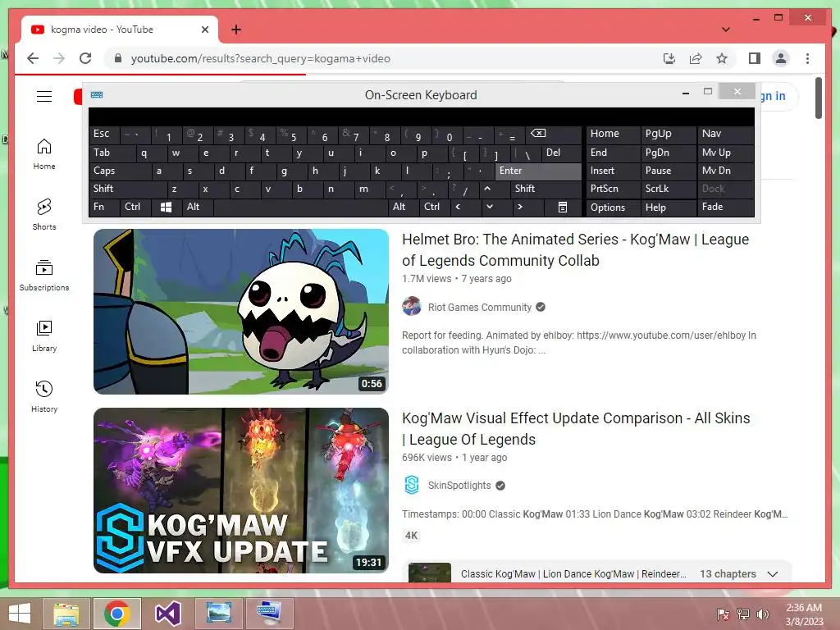Screen dimensions: 840x630
Task: Open a new tab with the plus button
Action: click(x=235, y=30)
